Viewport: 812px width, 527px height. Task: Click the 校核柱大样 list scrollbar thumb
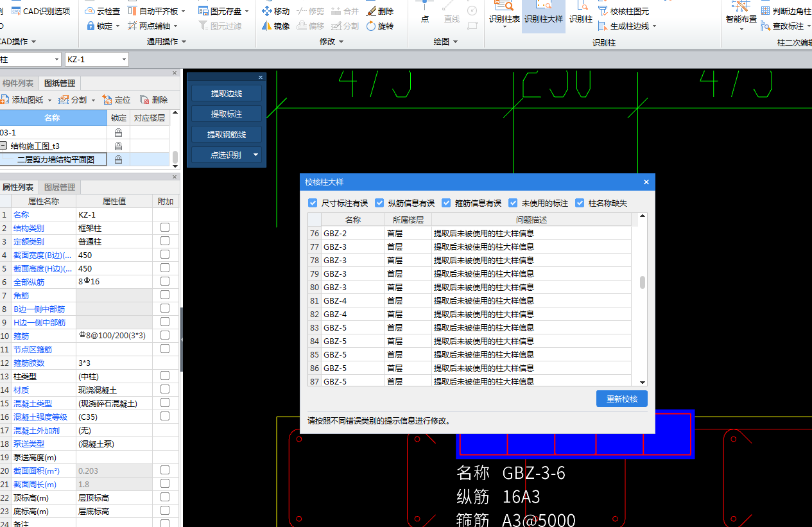click(x=643, y=282)
